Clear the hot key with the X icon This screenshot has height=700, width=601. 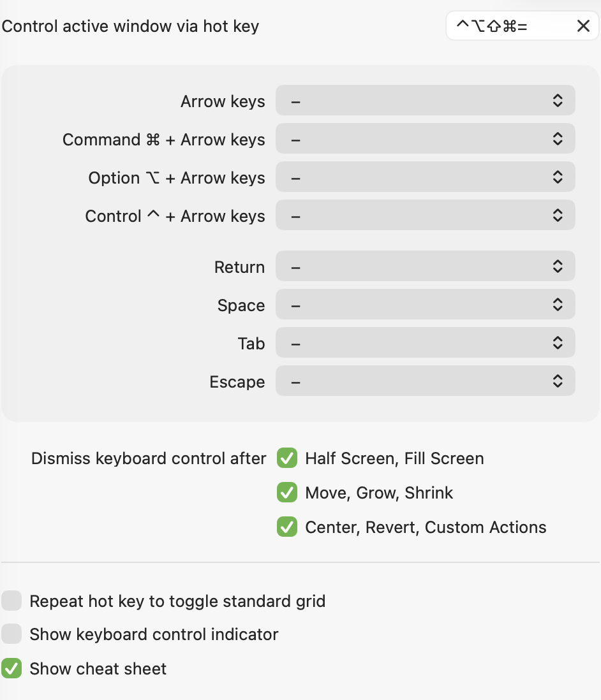[x=583, y=26]
